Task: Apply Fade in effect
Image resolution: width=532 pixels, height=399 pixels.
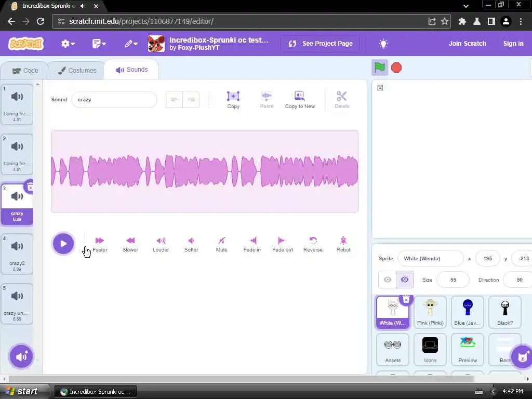Action: click(x=252, y=244)
